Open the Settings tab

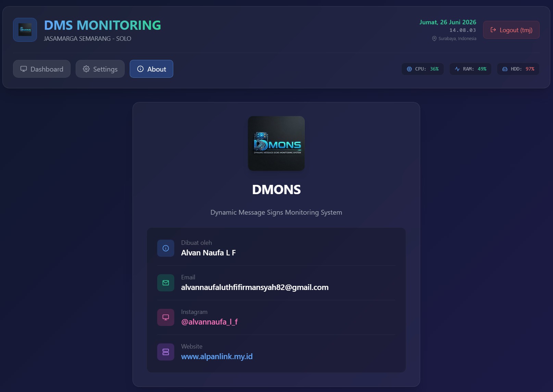point(100,69)
